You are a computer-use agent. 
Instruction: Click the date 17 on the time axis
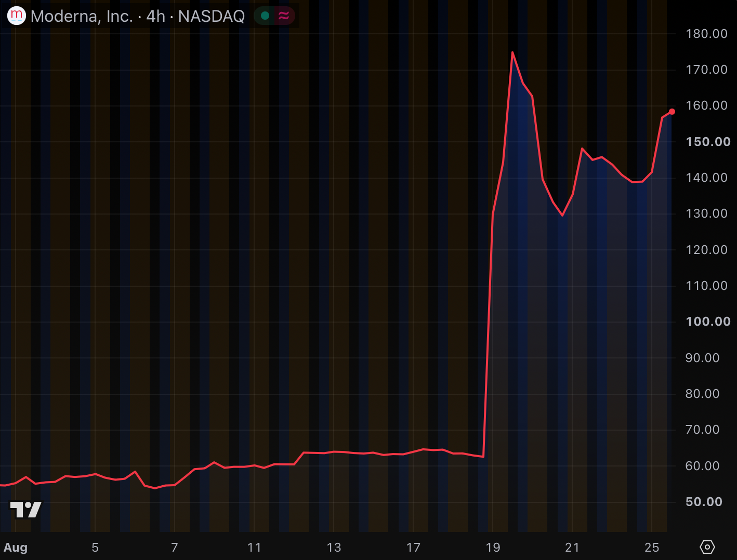(x=413, y=548)
